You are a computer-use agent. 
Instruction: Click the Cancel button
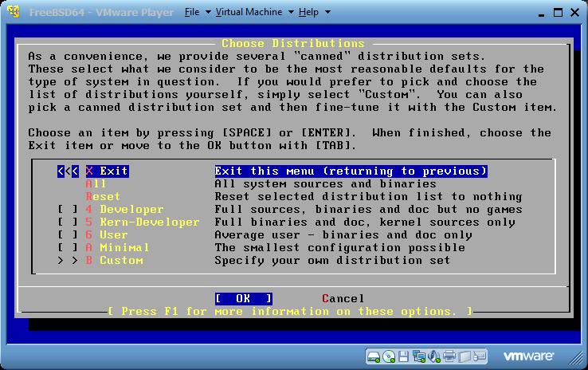click(x=343, y=299)
